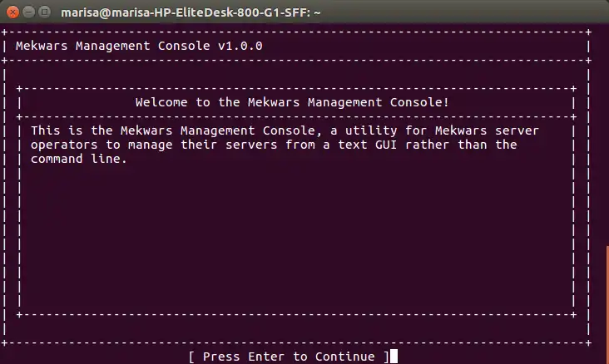The image size is (609, 364).
Task: Click the Press Enter to Continue prompt
Action: tap(289, 357)
